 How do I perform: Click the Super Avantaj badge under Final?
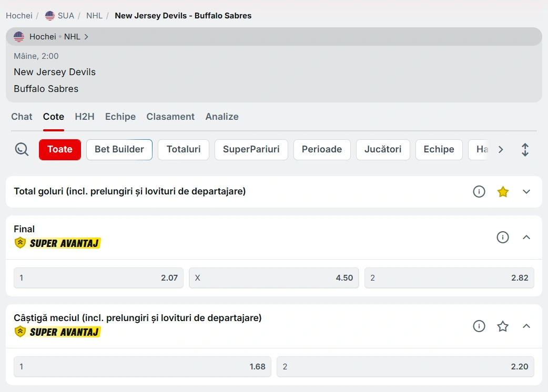[x=57, y=243]
